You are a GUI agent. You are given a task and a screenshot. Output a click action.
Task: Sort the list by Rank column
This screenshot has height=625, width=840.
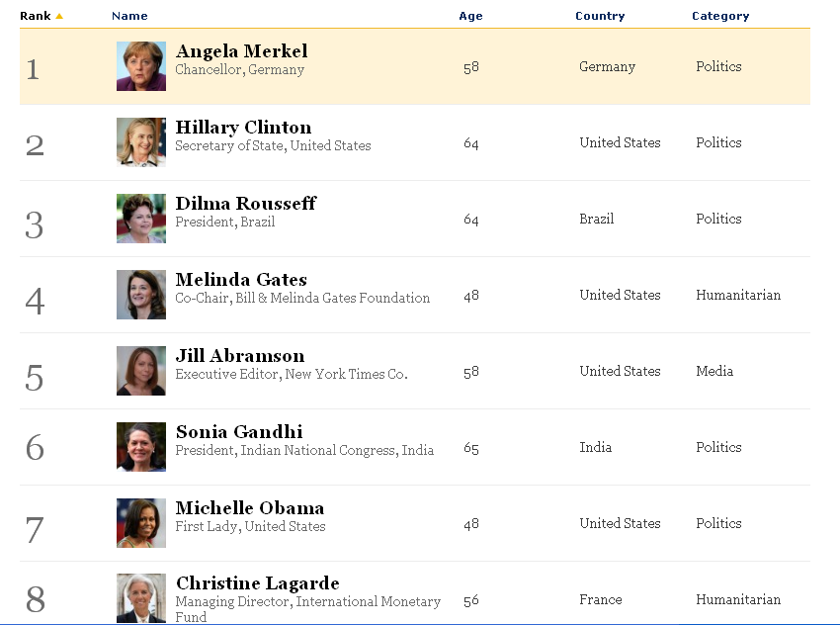(36, 16)
